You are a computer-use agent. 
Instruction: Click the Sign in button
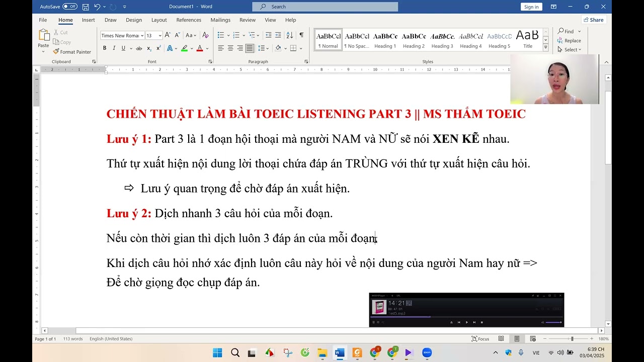click(531, 7)
